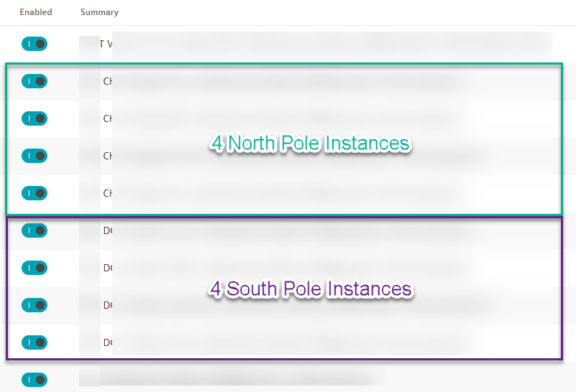Image resolution: width=576 pixels, height=392 pixels.
Task: Switch off the fourth North Pole instance
Action: click(x=34, y=193)
